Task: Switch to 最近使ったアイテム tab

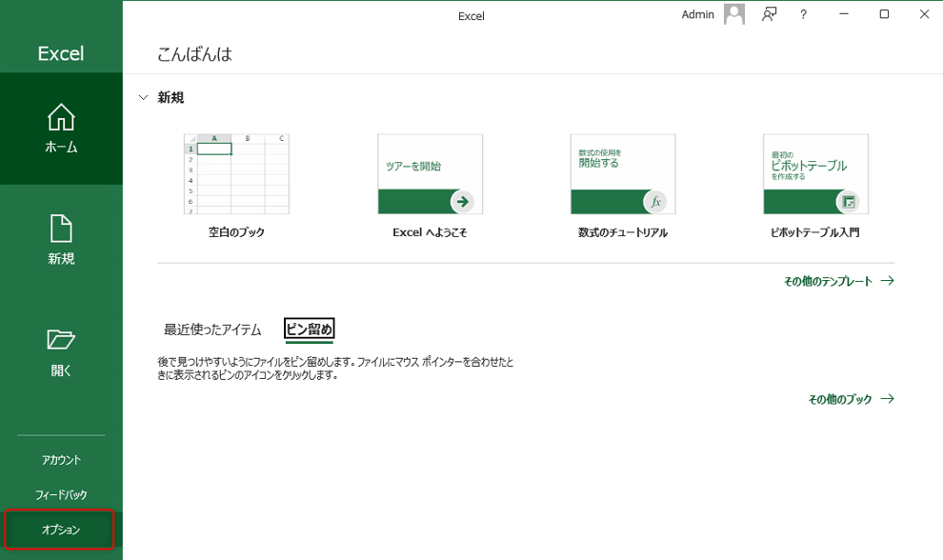Action: point(212,330)
